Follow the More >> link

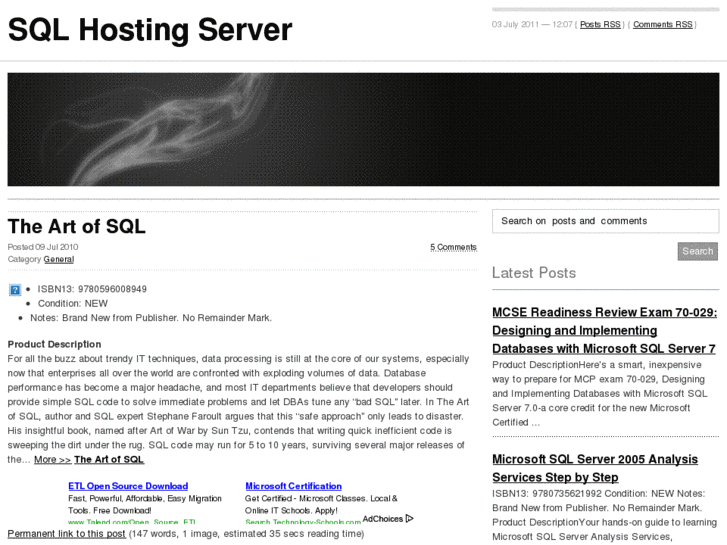52,460
